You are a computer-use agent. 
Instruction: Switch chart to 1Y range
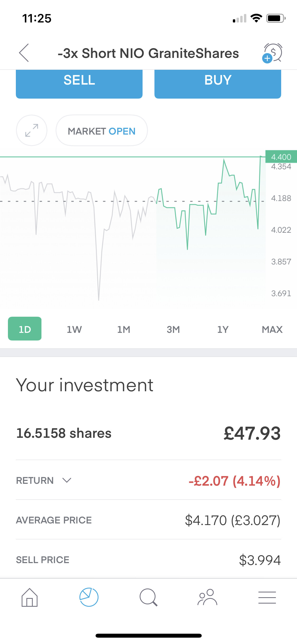click(x=223, y=329)
